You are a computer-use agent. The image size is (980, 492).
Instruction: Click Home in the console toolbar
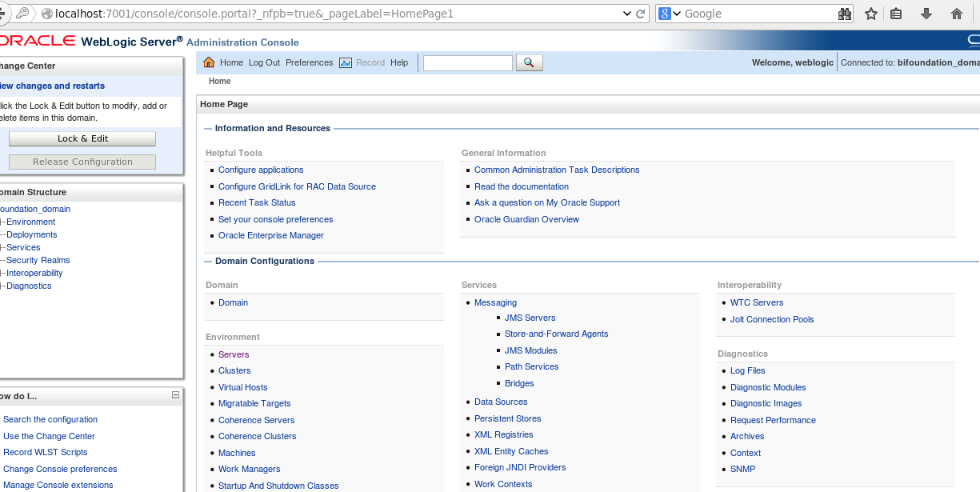[231, 62]
